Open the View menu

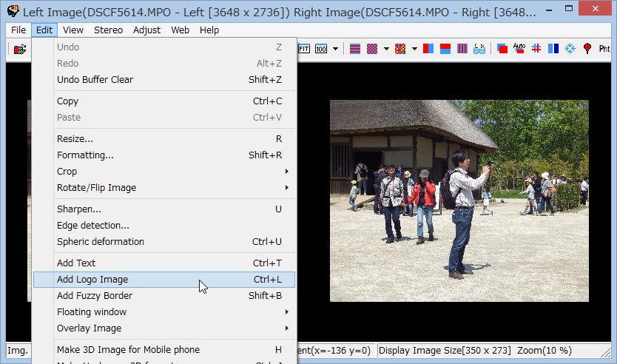coord(73,30)
